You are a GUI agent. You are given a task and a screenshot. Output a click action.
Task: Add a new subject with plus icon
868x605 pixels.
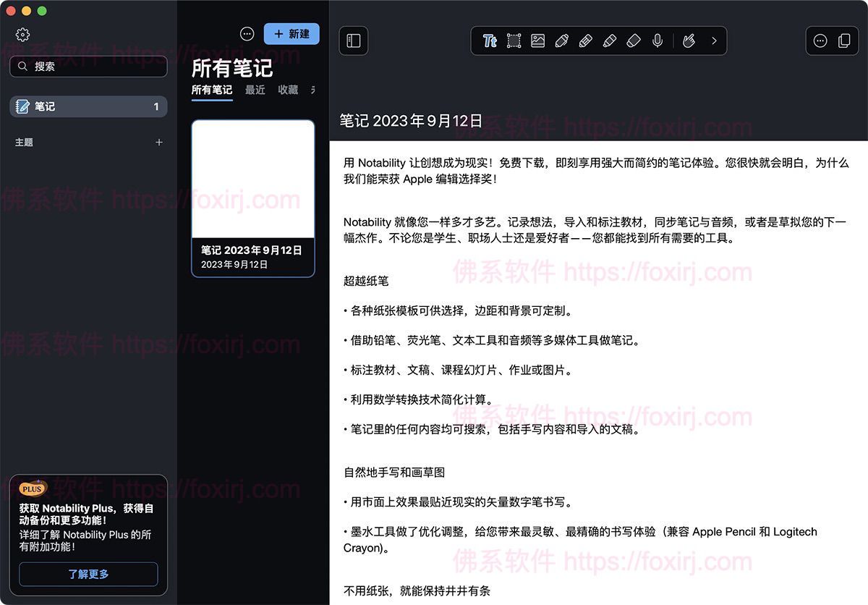click(x=159, y=143)
